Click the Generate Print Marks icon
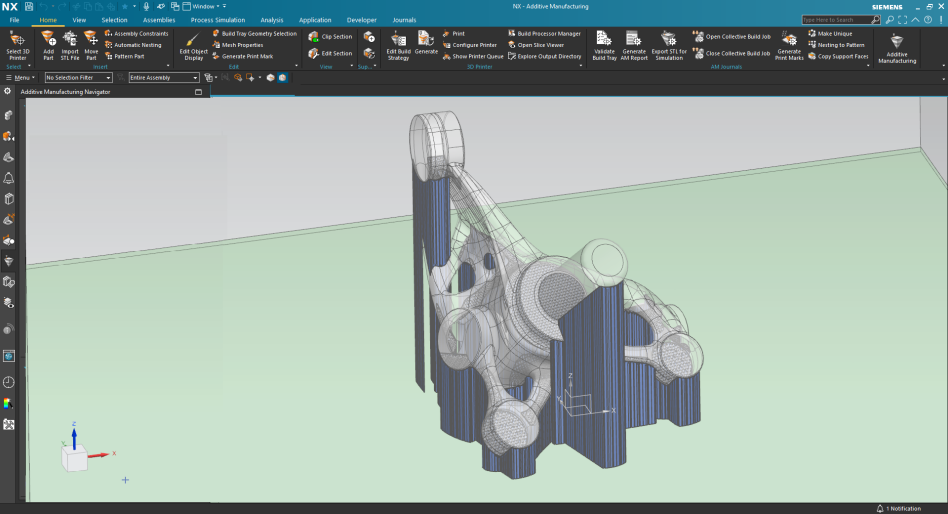Image resolution: width=948 pixels, height=514 pixels. (789, 39)
